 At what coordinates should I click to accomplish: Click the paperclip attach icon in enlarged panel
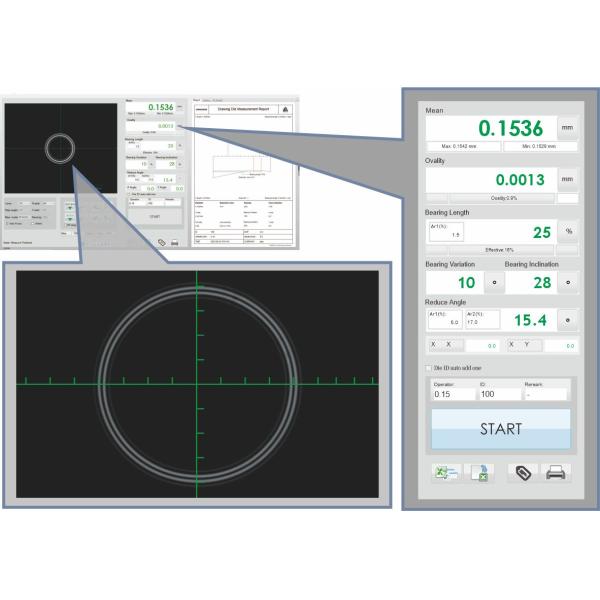point(521,473)
